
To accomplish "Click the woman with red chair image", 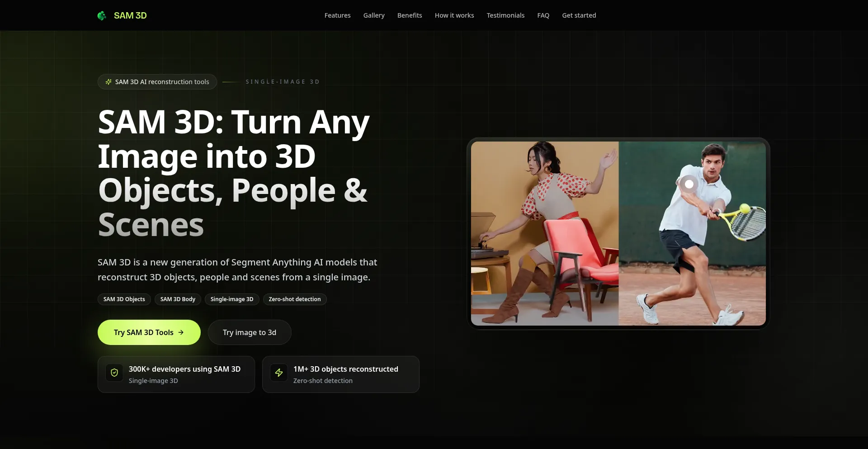I will pyautogui.click(x=545, y=233).
